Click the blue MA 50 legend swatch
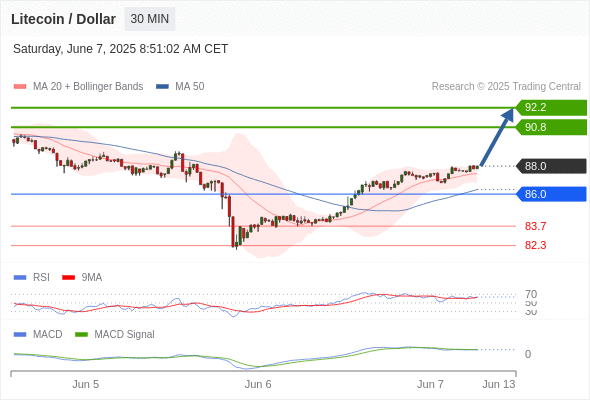The width and height of the screenshot is (590, 400). click(162, 87)
